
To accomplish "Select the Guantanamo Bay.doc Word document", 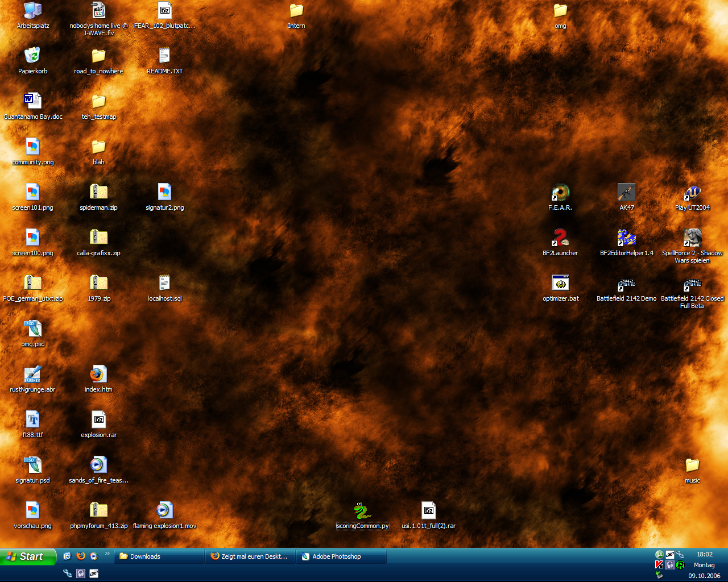I will click(x=33, y=106).
